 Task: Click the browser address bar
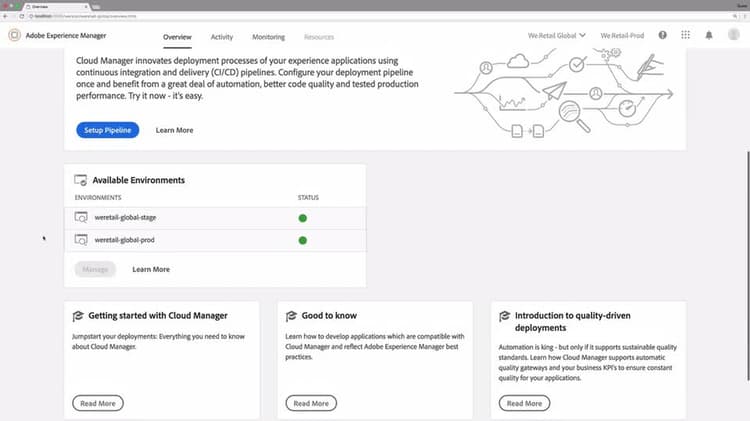coord(378,16)
